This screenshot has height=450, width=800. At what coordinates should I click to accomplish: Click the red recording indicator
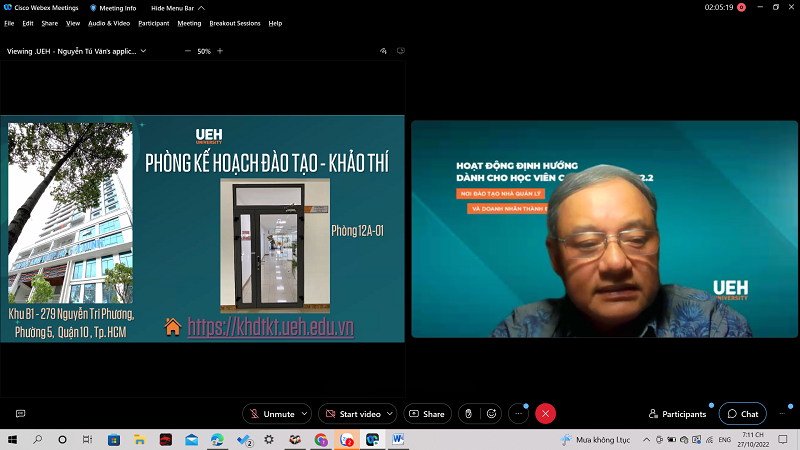[741, 7]
